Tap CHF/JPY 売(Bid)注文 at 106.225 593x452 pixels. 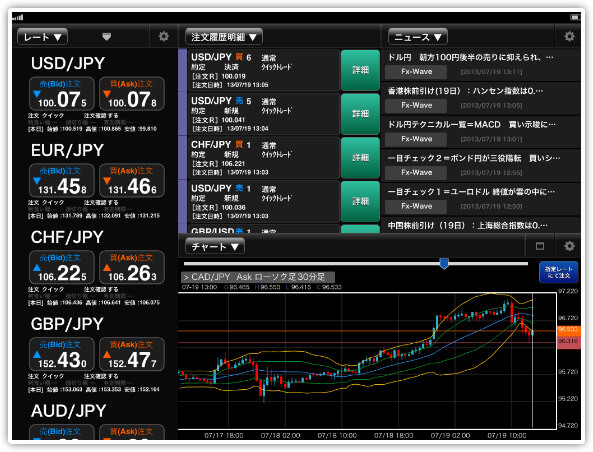(x=62, y=267)
